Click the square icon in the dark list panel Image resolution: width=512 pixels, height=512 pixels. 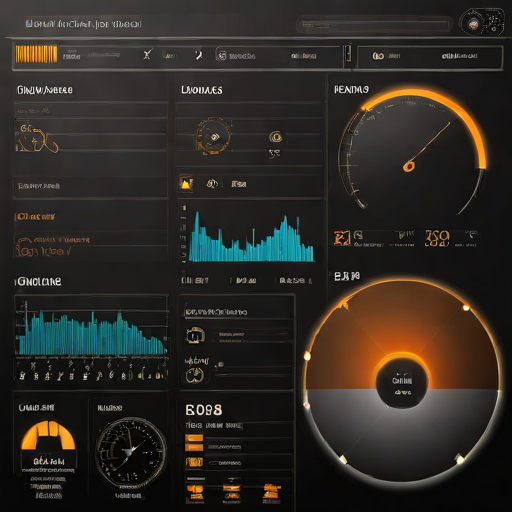(x=195, y=335)
